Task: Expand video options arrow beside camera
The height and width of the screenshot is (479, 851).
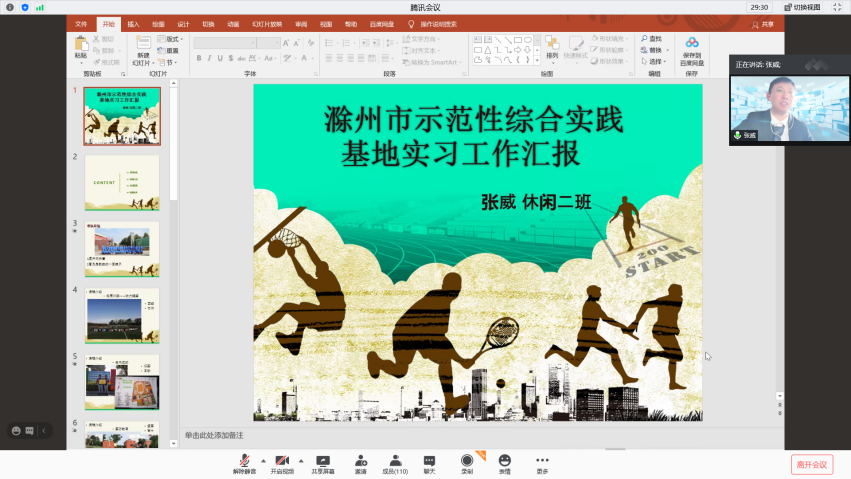Action: coord(301,461)
